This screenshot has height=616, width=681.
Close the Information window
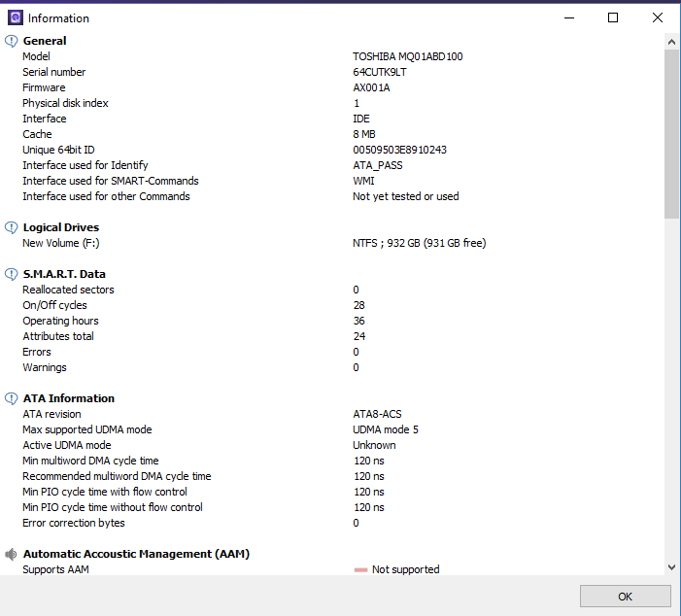(658, 17)
